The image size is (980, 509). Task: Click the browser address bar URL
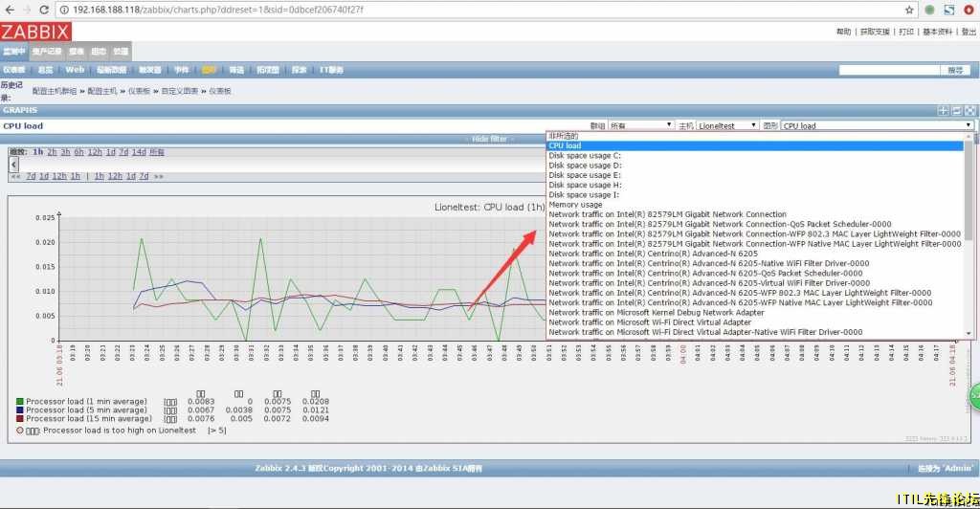pyautogui.click(x=217, y=10)
